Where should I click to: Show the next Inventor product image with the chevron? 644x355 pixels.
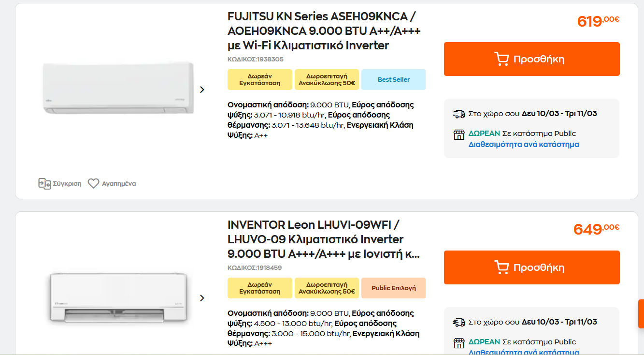click(x=202, y=298)
